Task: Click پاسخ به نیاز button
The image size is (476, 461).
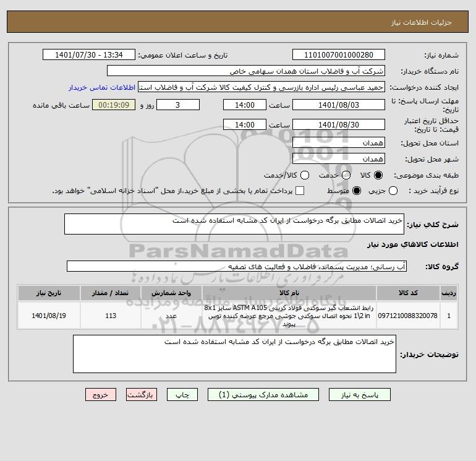Action: [359, 395]
